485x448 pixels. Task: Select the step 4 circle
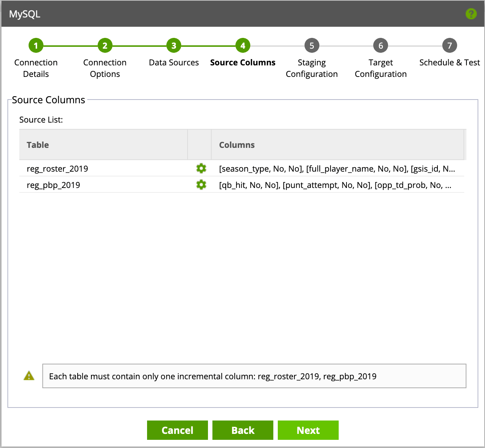click(243, 46)
